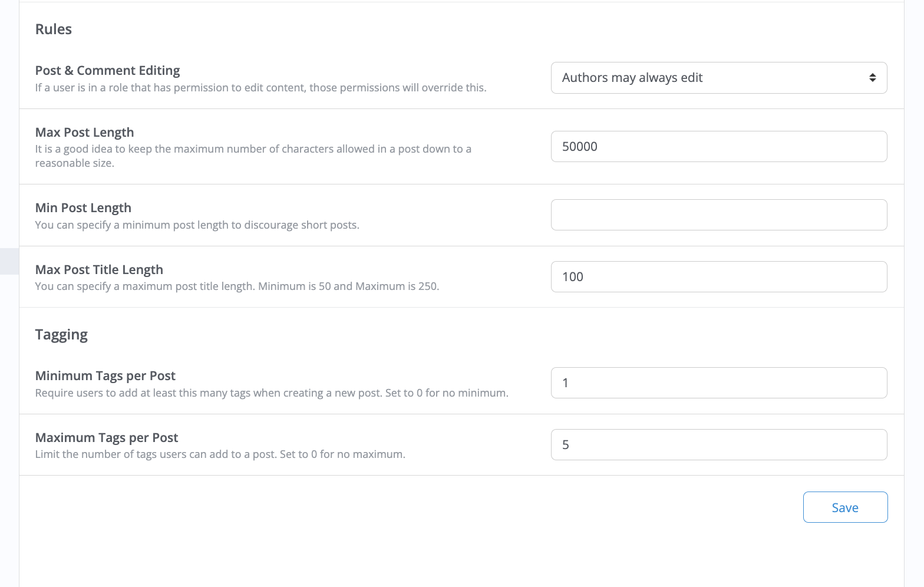Focus the Maximum Tags per Post field
Image resolution: width=924 pixels, height=587 pixels.
(718, 445)
